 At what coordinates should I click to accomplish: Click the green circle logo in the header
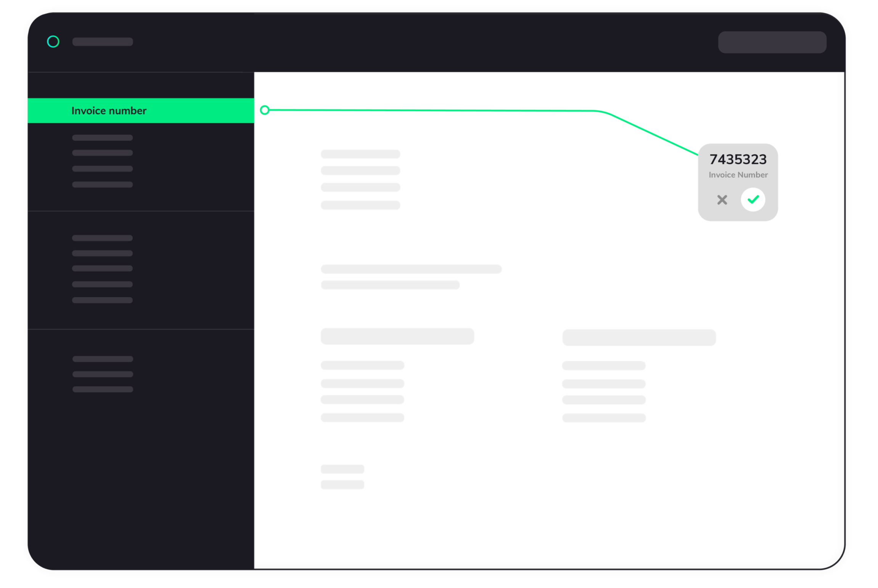click(53, 42)
